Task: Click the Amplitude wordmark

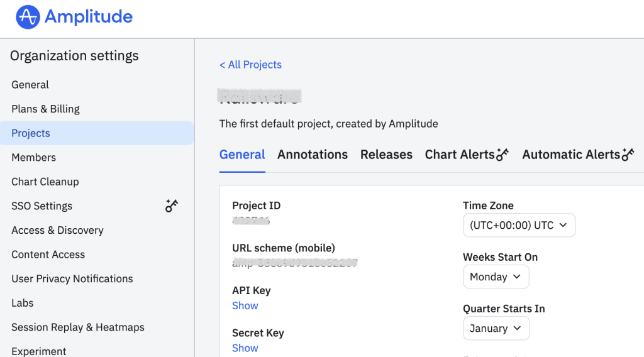Action: (x=89, y=17)
